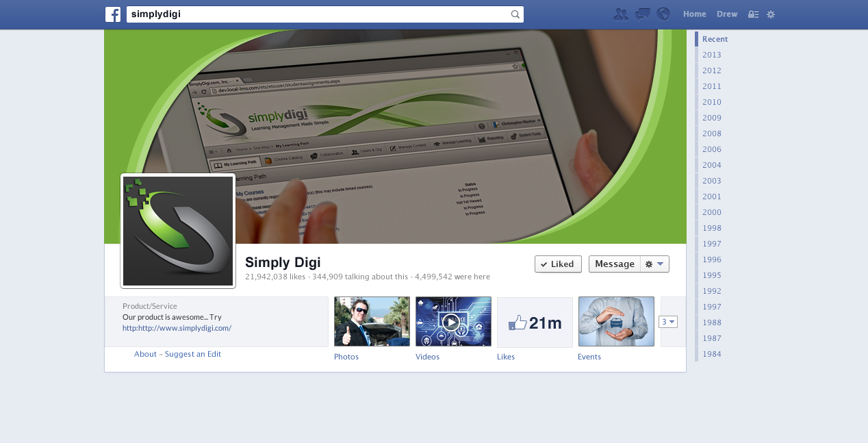Open the messages icon in top bar
The image size is (868, 443).
point(642,14)
